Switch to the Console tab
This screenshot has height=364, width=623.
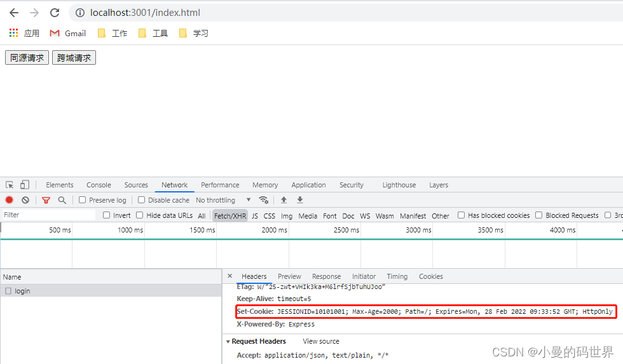(99, 185)
